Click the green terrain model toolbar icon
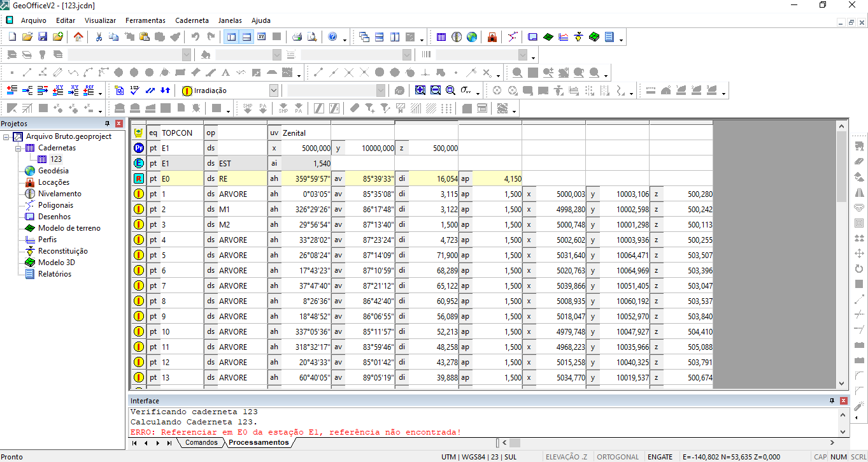868x462 pixels. (x=548, y=37)
